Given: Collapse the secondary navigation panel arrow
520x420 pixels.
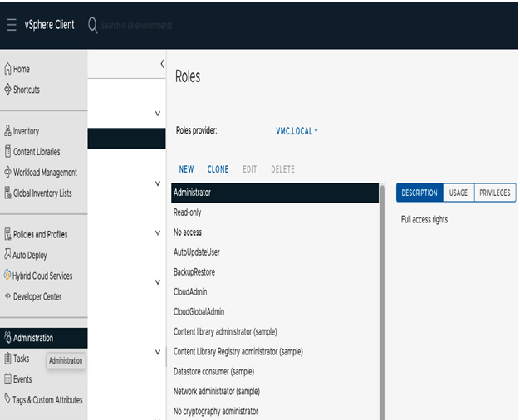Looking at the screenshot, I should [162, 64].
